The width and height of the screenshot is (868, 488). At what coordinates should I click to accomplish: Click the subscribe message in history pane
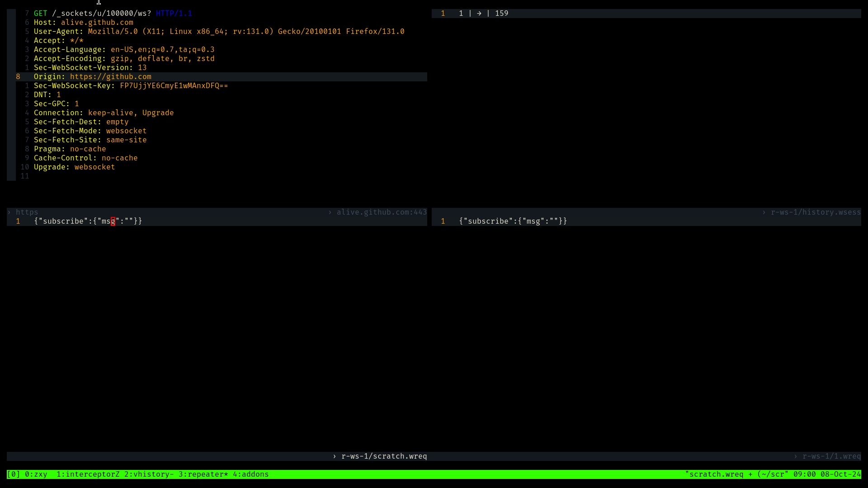click(513, 221)
